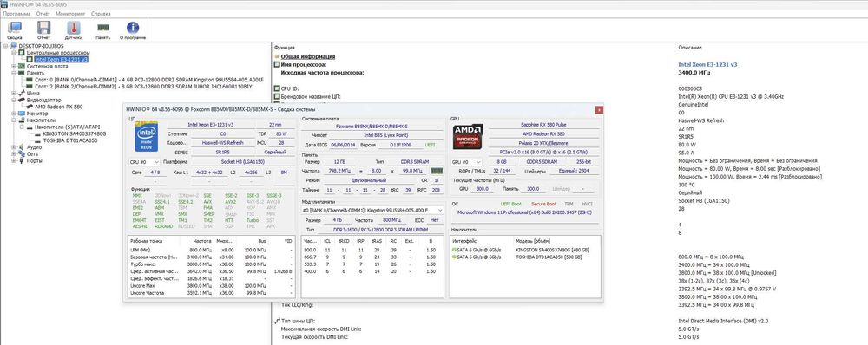The width and height of the screenshot is (868, 345).
Task: Click the Память memory module toolbar icon
Action: tap(103, 27)
